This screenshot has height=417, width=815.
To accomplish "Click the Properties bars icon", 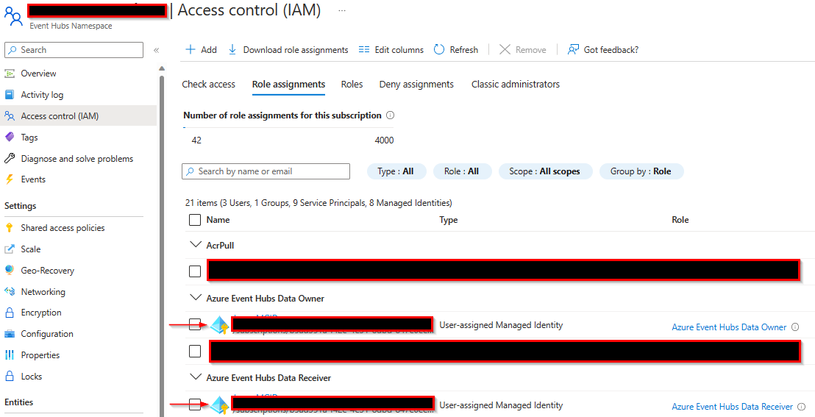I will click(9, 355).
